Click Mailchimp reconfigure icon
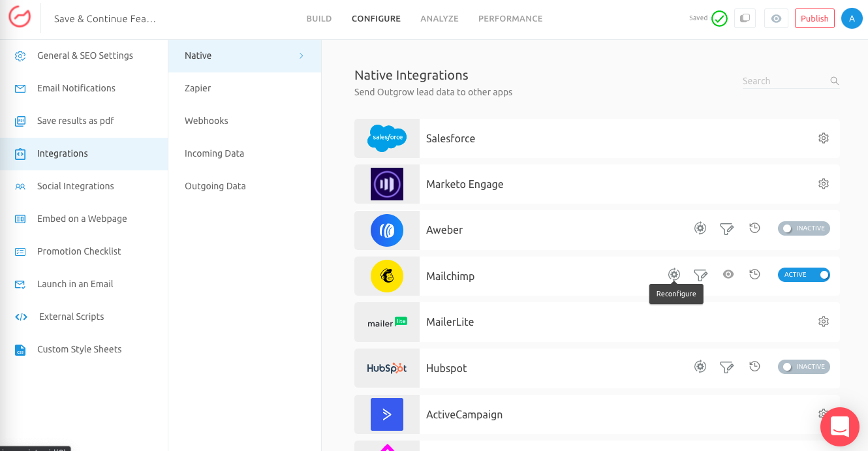The height and width of the screenshot is (451, 868). (674, 275)
